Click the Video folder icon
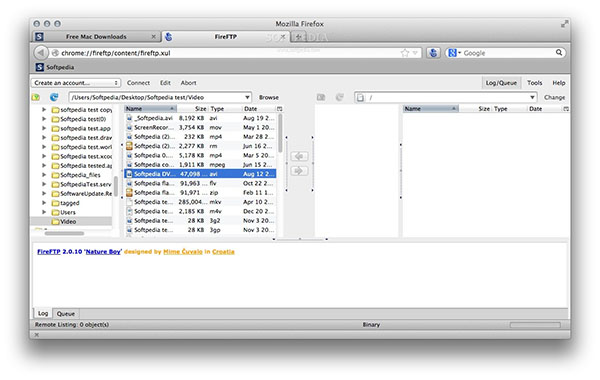The image size is (600, 380). click(55, 222)
